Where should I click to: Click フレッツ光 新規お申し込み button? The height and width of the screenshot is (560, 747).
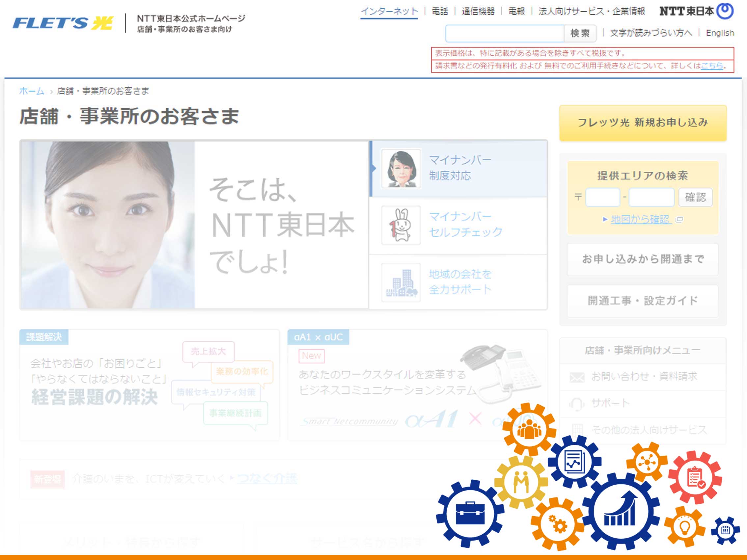click(x=643, y=122)
